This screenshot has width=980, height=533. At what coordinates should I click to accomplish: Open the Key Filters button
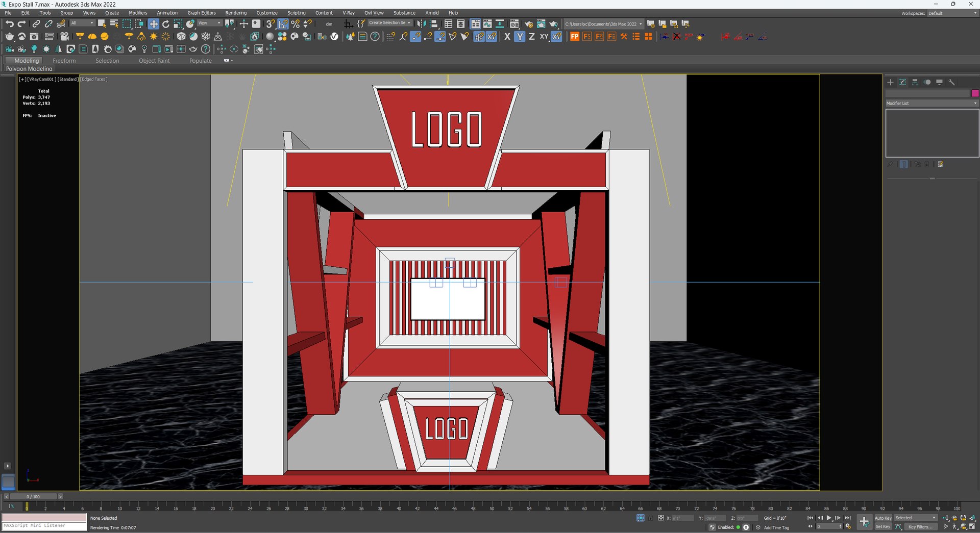[920, 527]
